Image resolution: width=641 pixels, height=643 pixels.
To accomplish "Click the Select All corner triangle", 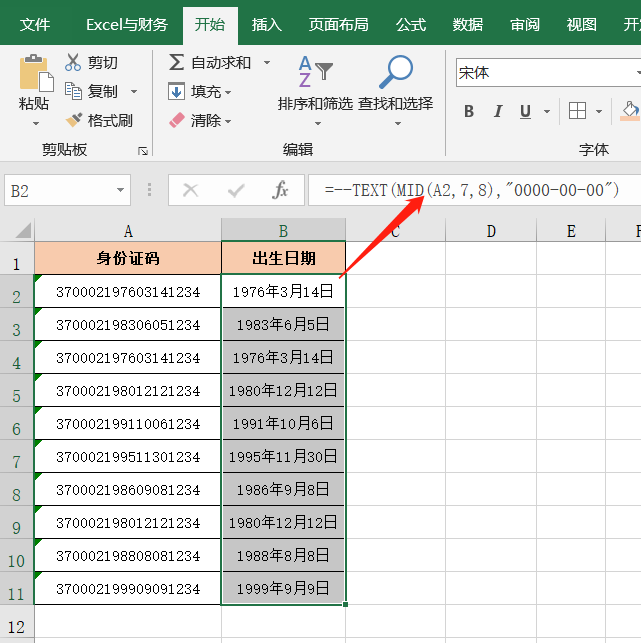I will tap(23, 230).
